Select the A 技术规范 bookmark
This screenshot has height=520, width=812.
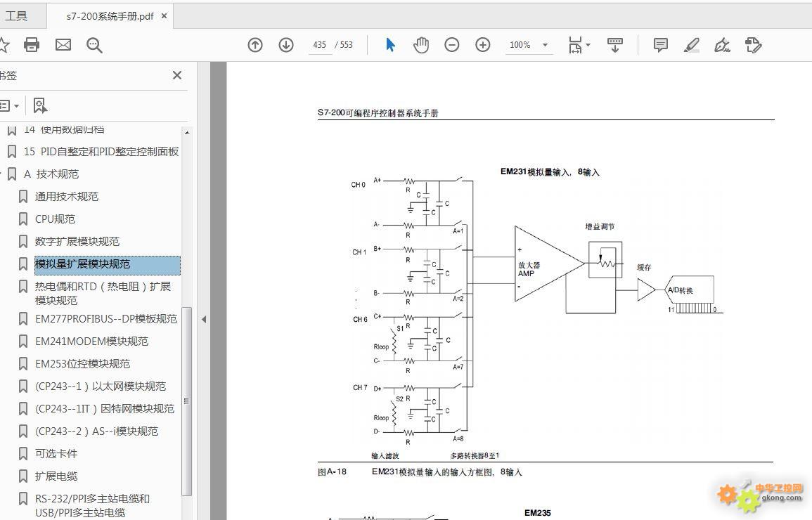[x=51, y=174]
